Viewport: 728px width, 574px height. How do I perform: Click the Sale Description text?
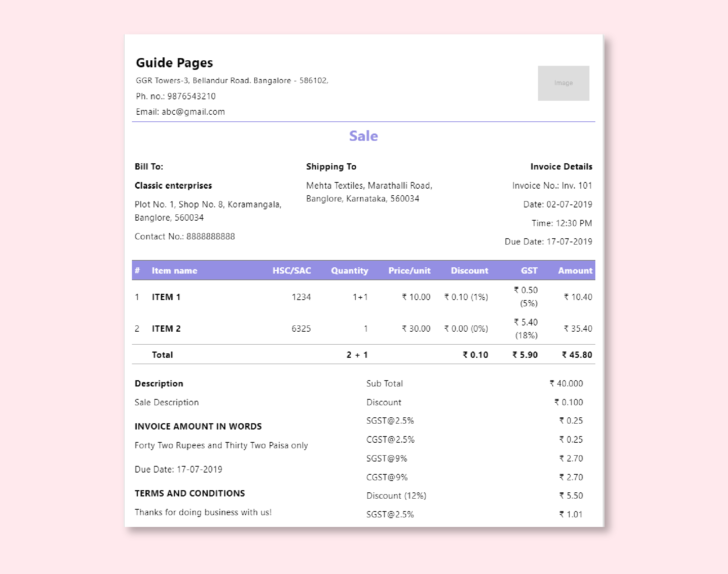166,402
